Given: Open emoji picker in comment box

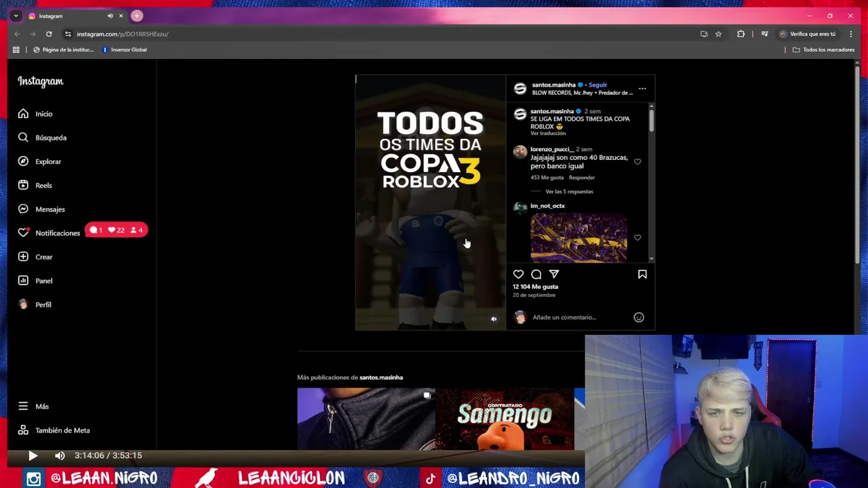Looking at the screenshot, I should click(x=639, y=317).
